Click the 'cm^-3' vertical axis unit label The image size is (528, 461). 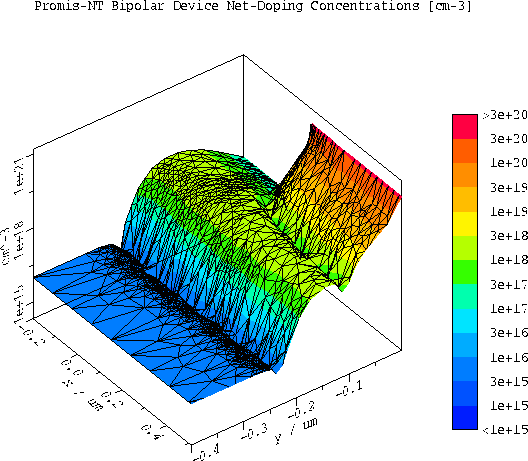pos(5,247)
